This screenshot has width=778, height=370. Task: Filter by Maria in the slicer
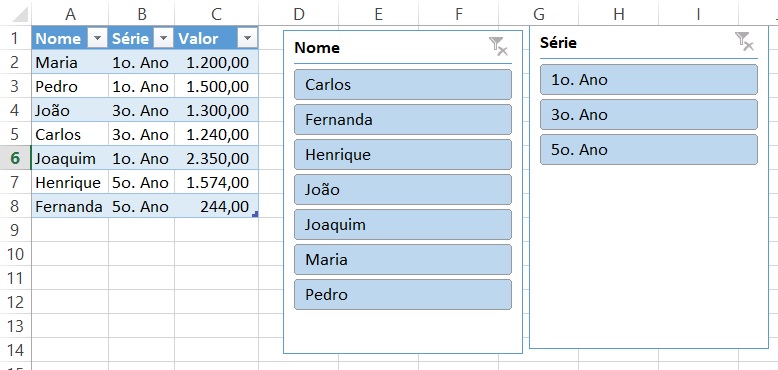(x=403, y=259)
